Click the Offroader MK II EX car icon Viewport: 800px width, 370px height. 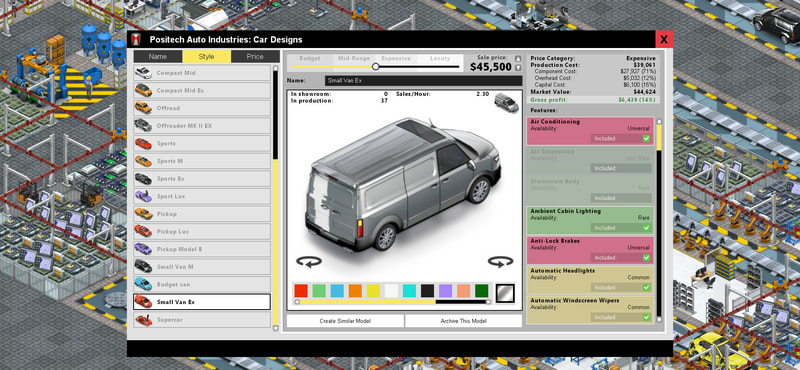[143, 126]
